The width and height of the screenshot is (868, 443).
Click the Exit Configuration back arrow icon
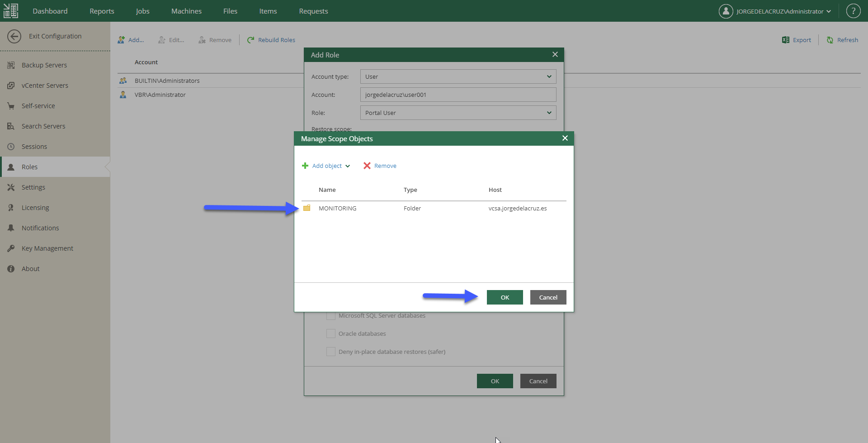tap(14, 36)
